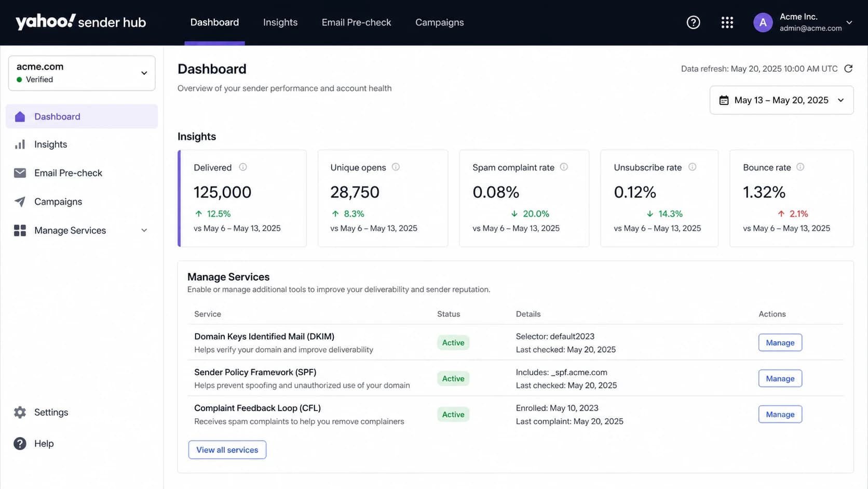The width and height of the screenshot is (868, 489).
Task: Open the acme.com domain selector
Action: click(82, 73)
